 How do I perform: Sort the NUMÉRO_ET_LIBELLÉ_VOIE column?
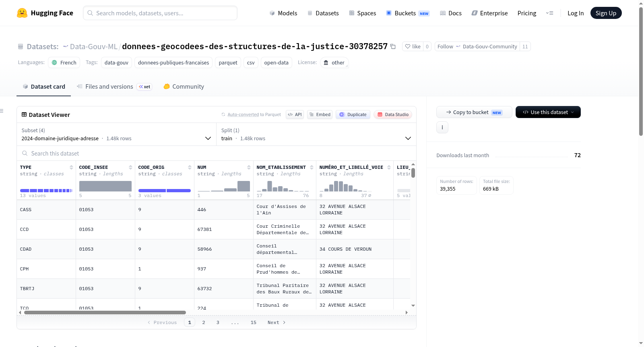[x=389, y=167]
